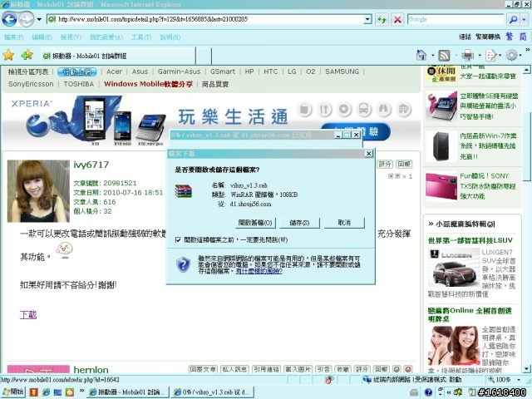Click the Google search box
Screen dimensions: 532x399
click(x=456, y=19)
